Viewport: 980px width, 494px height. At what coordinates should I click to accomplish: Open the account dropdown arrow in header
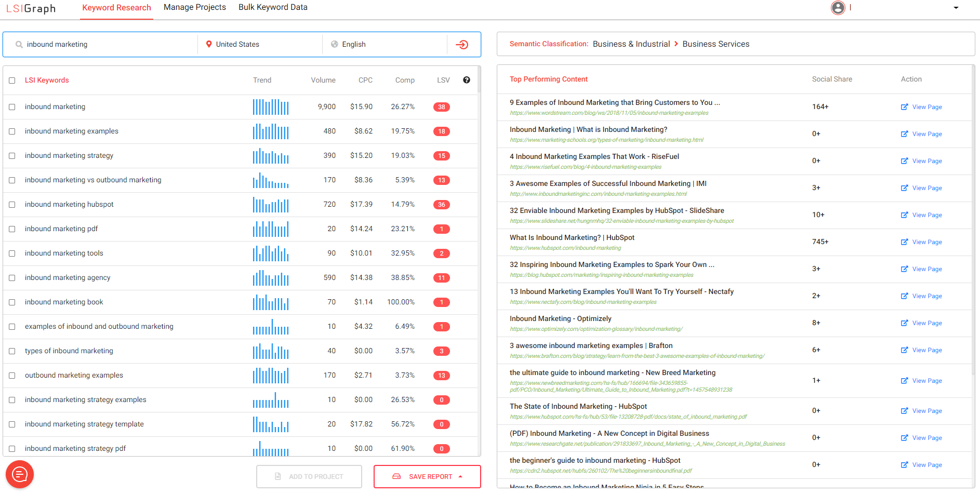click(956, 8)
